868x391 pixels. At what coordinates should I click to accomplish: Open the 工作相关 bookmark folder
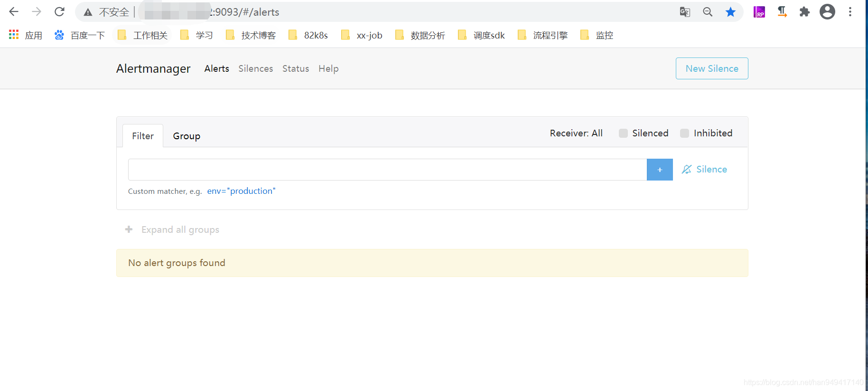tap(142, 35)
